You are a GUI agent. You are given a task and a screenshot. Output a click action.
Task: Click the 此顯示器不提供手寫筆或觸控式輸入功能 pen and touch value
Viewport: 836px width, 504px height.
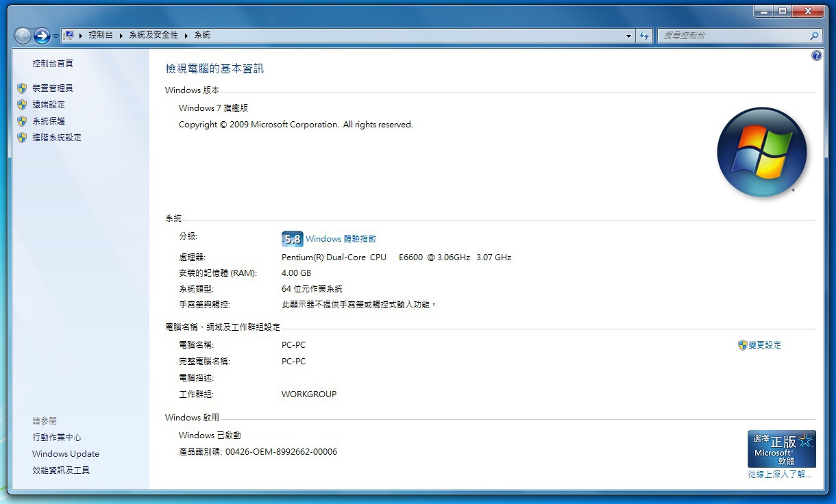pyautogui.click(x=359, y=305)
